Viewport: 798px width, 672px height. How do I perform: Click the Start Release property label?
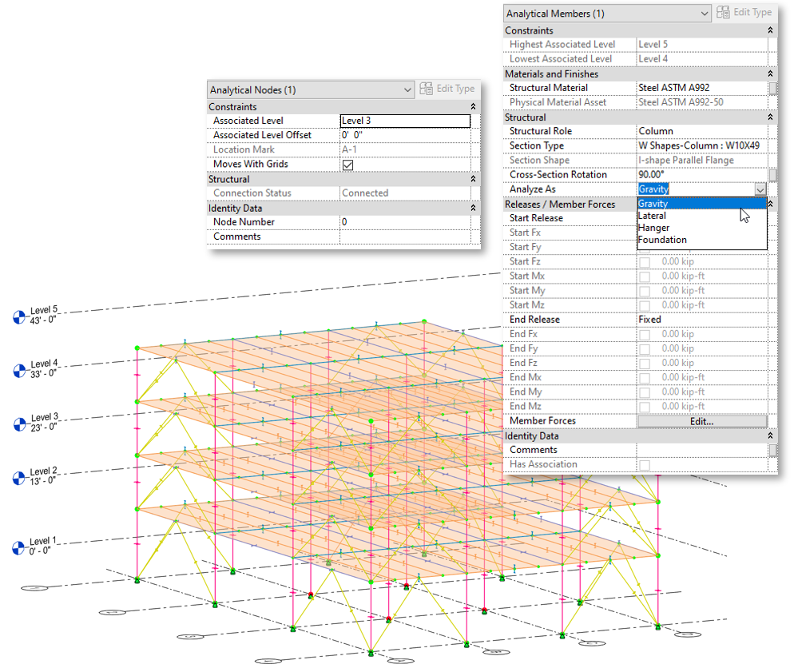pyautogui.click(x=537, y=218)
